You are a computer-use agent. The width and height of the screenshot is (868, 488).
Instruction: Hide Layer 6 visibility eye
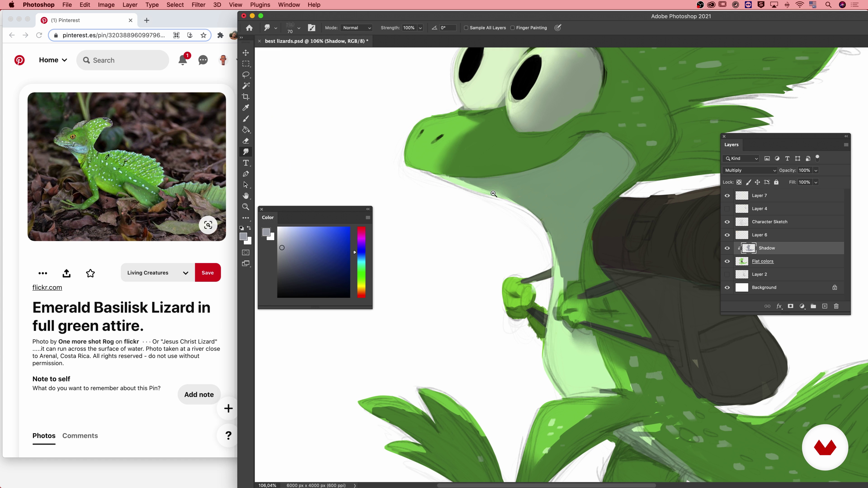click(x=727, y=235)
